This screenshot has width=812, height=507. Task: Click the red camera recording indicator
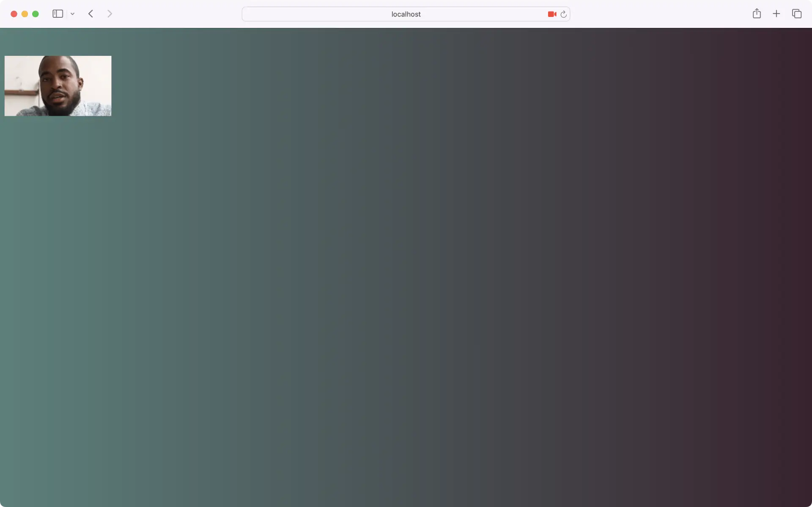(551, 14)
